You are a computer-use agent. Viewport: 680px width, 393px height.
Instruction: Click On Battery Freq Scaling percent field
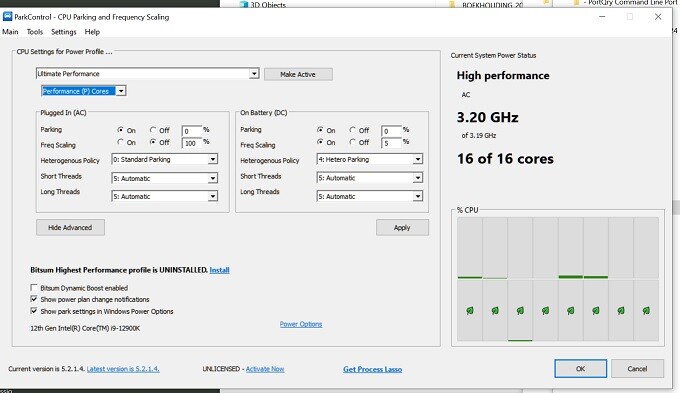click(392, 143)
